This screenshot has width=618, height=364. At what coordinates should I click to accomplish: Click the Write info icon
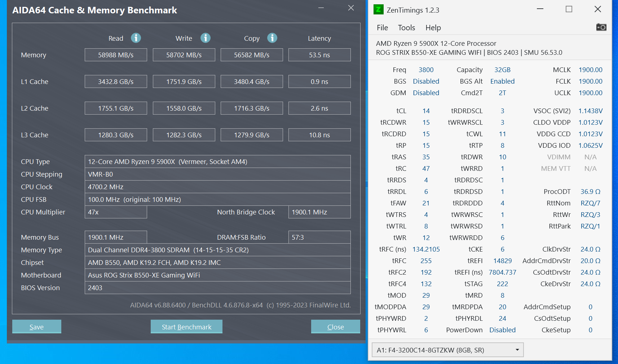click(206, 38)
